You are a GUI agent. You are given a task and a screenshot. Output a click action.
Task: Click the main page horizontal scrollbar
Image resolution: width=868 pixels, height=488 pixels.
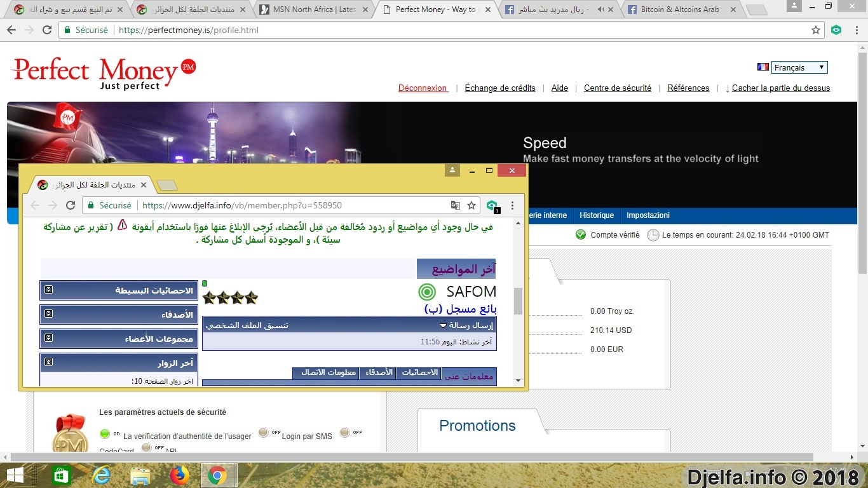click(412, 457)
